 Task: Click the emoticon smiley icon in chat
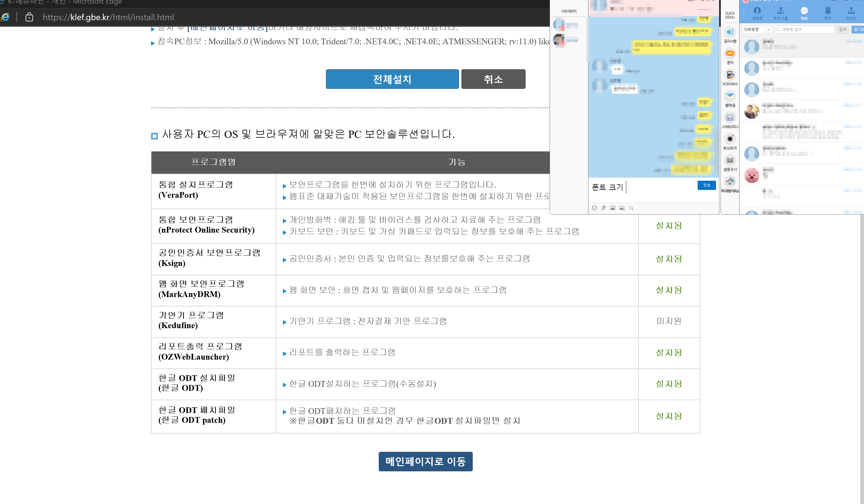594,208
